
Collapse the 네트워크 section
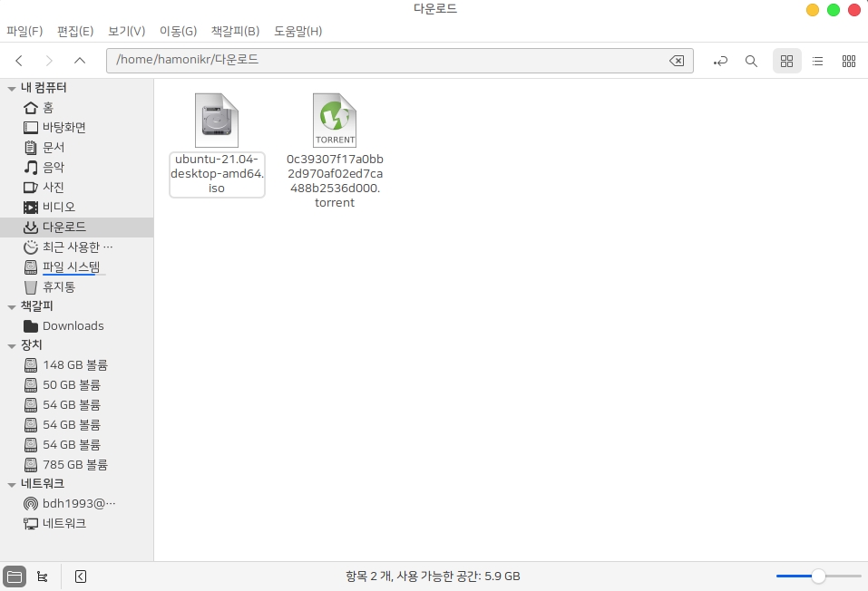tap(12, 484)
